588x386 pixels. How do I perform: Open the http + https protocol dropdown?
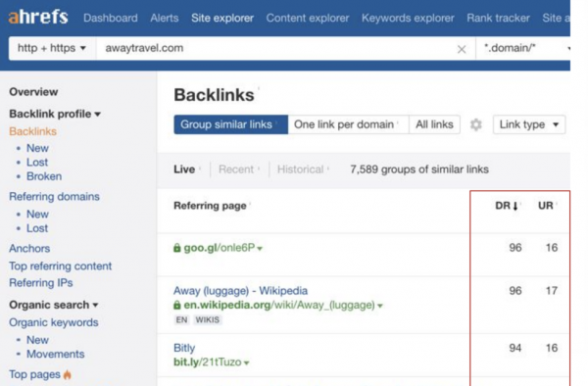(x=52, y=48)
